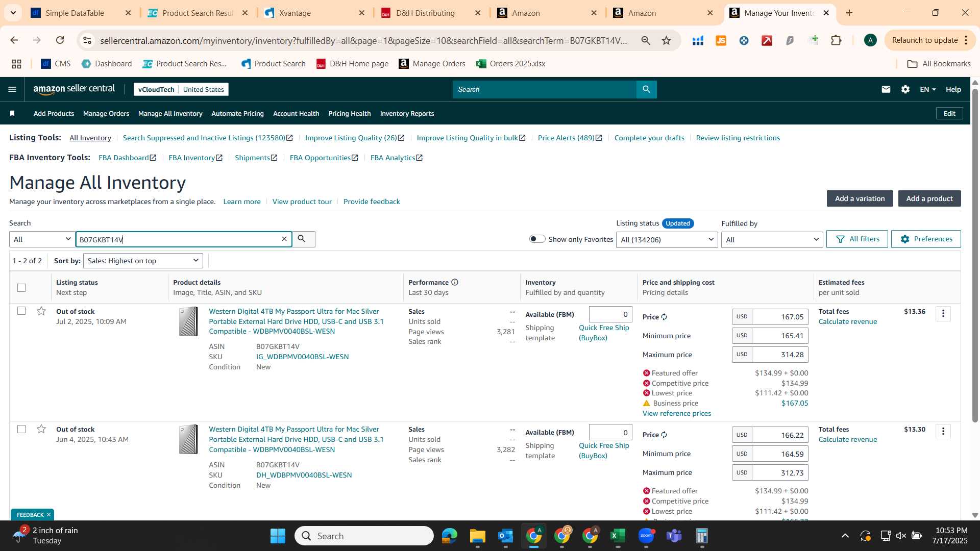Open Account Health menu item

coord(296,113)
